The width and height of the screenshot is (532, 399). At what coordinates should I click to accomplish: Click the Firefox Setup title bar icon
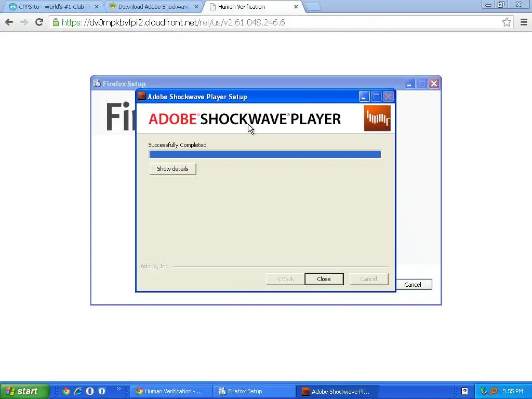[x=96, y=83]
